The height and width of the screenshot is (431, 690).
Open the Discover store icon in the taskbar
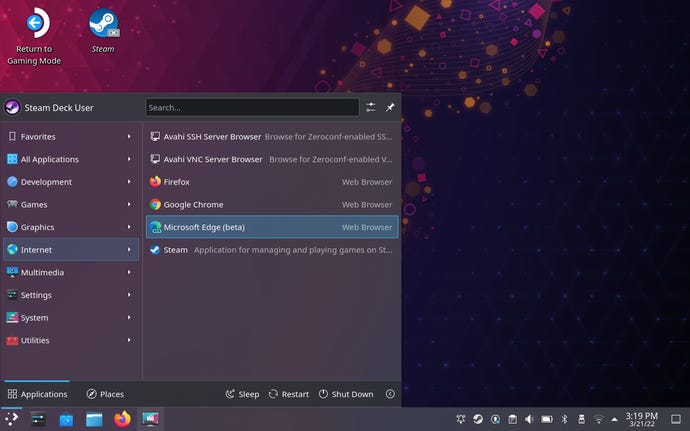click(x=66, y=419)
